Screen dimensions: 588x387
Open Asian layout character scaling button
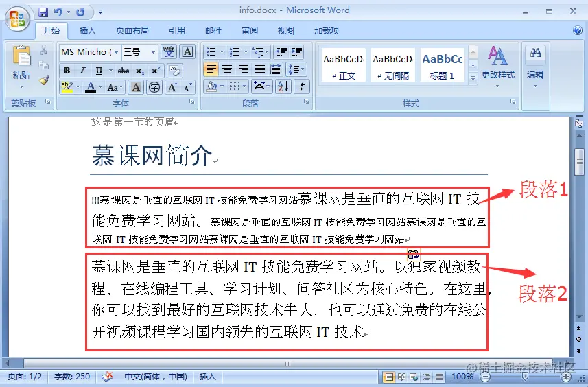261,86
